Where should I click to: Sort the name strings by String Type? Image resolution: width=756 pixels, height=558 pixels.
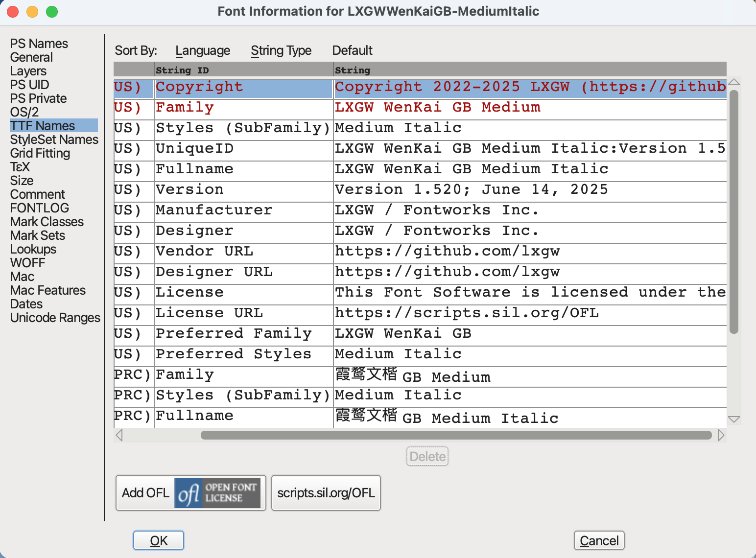pos(282,50)
